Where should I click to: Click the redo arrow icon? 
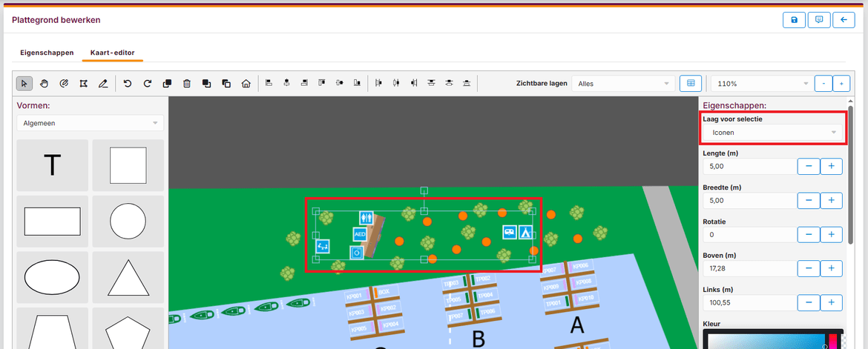(x=147, y=84)
